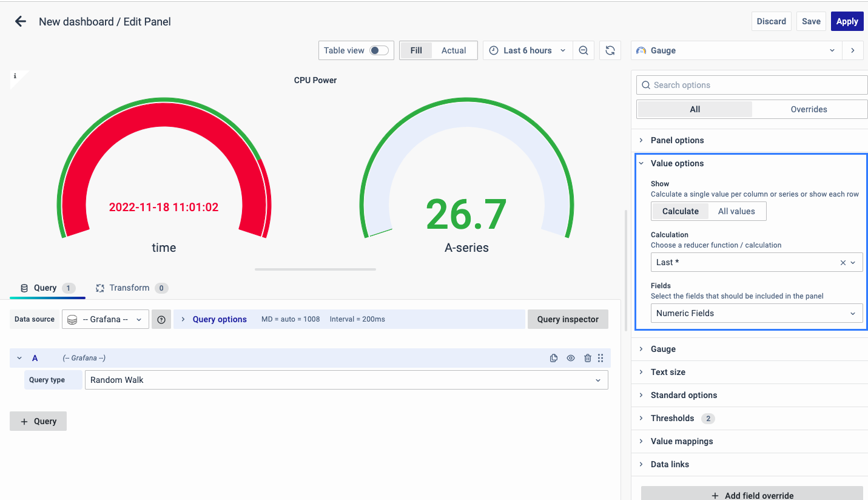Click the drag handle icon on query A
Image resolution: width=868 pixels, height=500 pixels.
click(601, 358)
